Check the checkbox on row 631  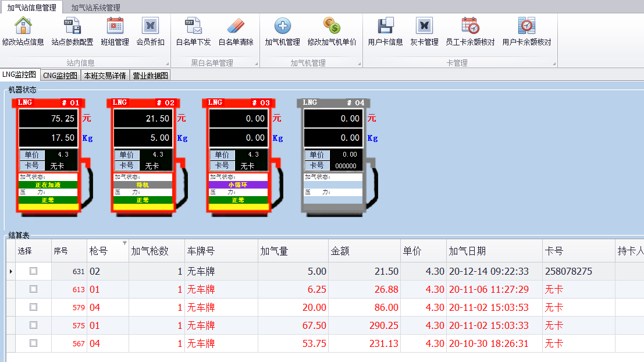pos(33,271)
